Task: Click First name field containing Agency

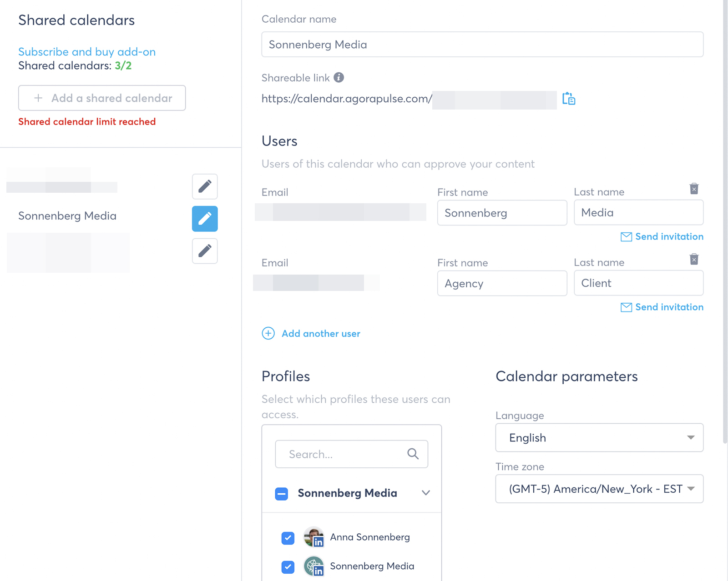Action: [502, 283]
